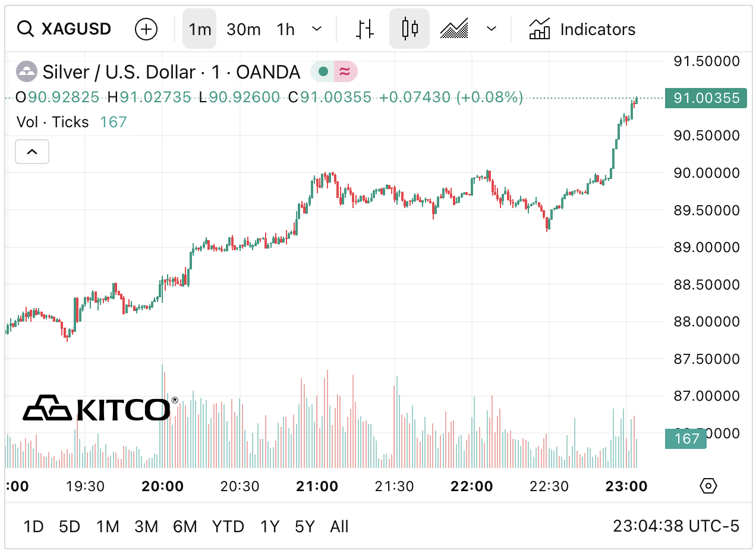Toggle the pink delayed-data indicator
This screenshot has width=756, height=553.
[344, 71]
